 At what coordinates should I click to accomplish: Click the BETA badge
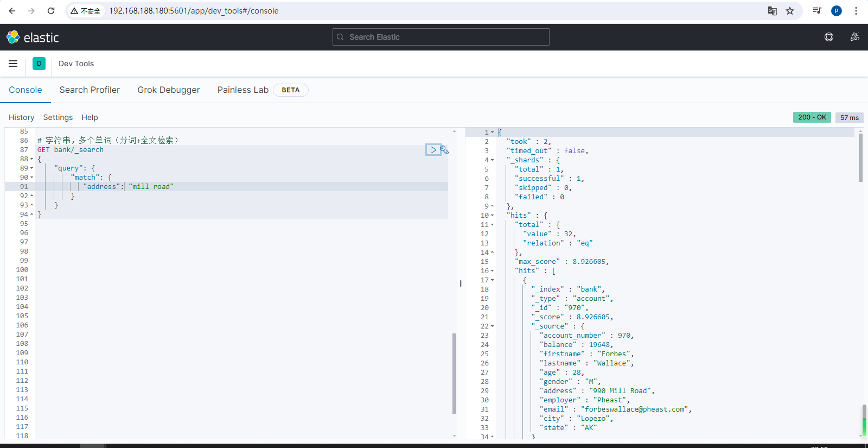pos(291,90)
